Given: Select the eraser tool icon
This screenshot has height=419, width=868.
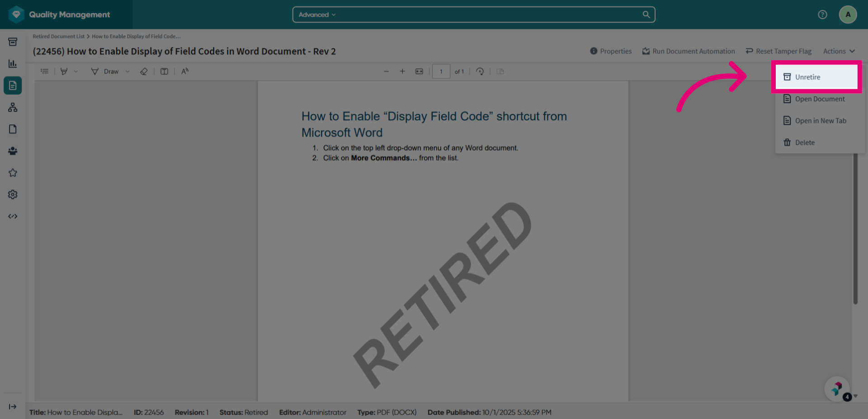Looking at the screenshot, I should pyautogui.click(x=144, y=71).
